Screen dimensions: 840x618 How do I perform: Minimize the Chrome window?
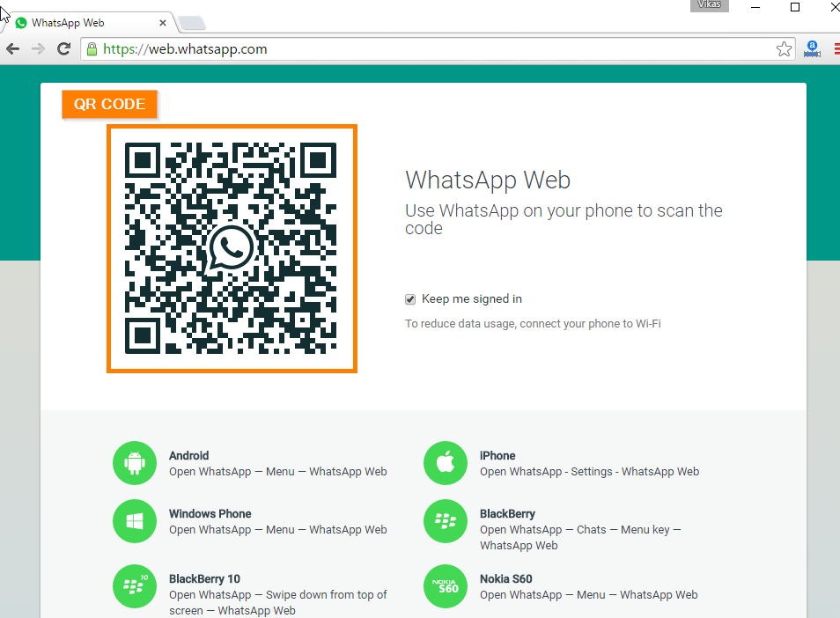tap(755, 7)
